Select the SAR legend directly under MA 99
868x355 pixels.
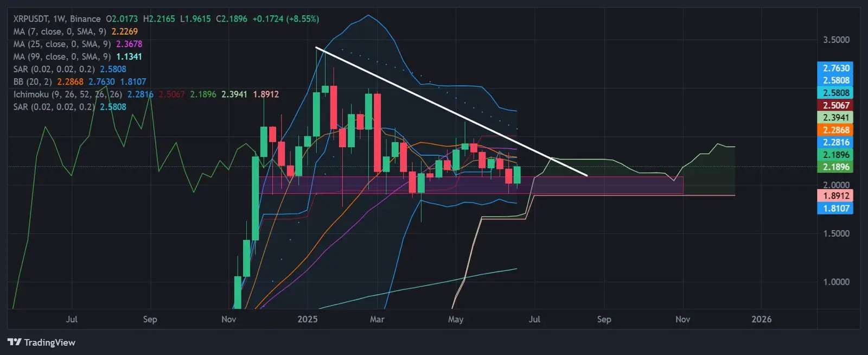pos(54,69)
